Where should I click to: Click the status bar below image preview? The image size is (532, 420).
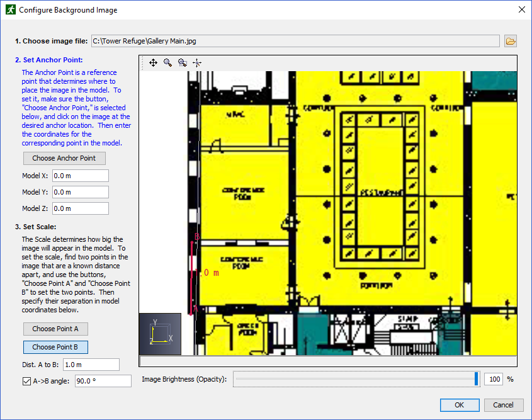click(x=328, y=361)
